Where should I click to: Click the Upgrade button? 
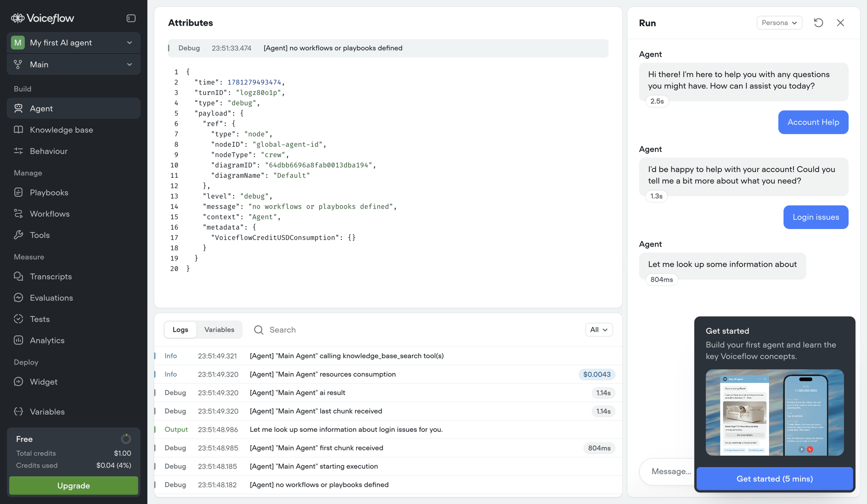click(74, 485)
